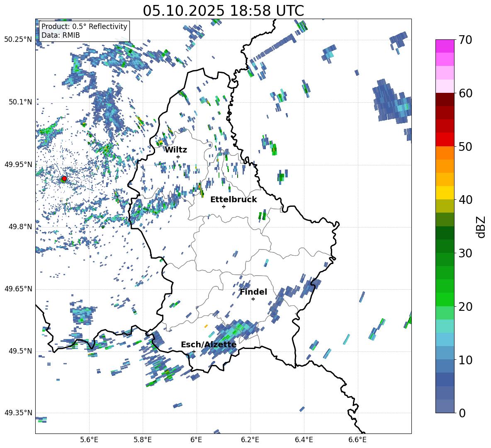
Task: Click the green 20 dBZ colorbar segment
Action: click(445, 299)
